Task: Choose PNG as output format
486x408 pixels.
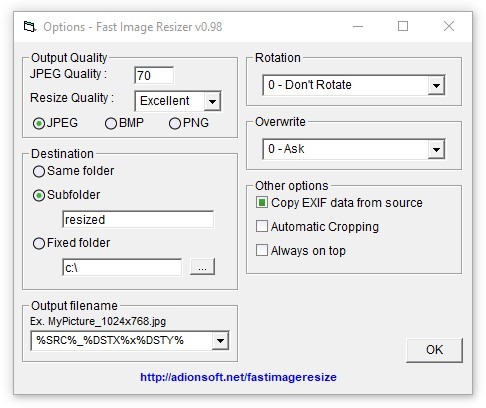Action: tap(175, 124)
